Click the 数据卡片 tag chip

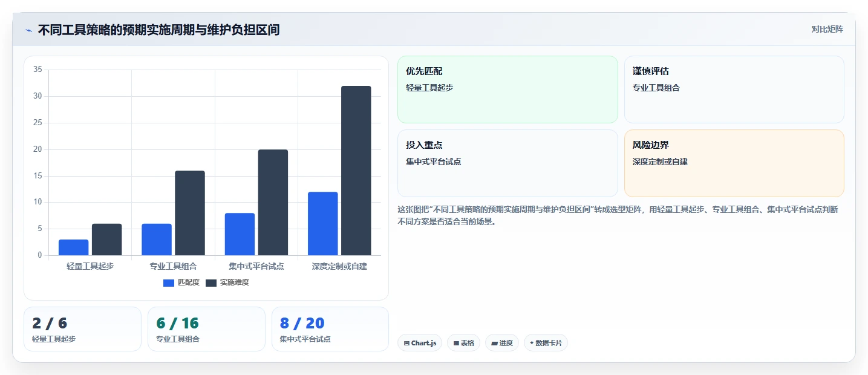click(x=546, y=343)
